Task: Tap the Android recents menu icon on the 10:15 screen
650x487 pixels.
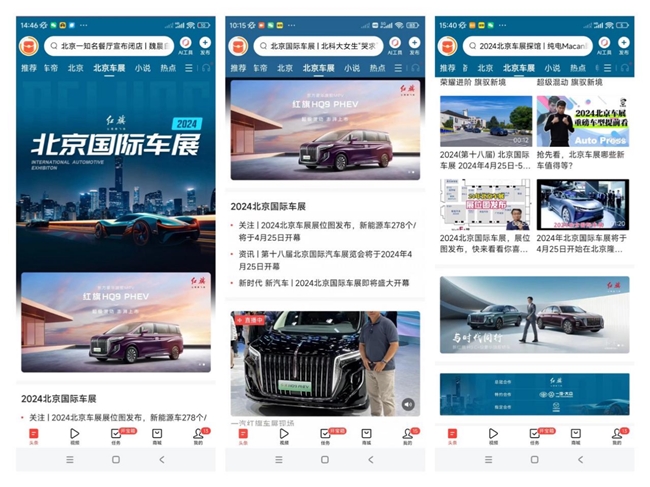Action: pyautogui.click(x=279, y=459)
